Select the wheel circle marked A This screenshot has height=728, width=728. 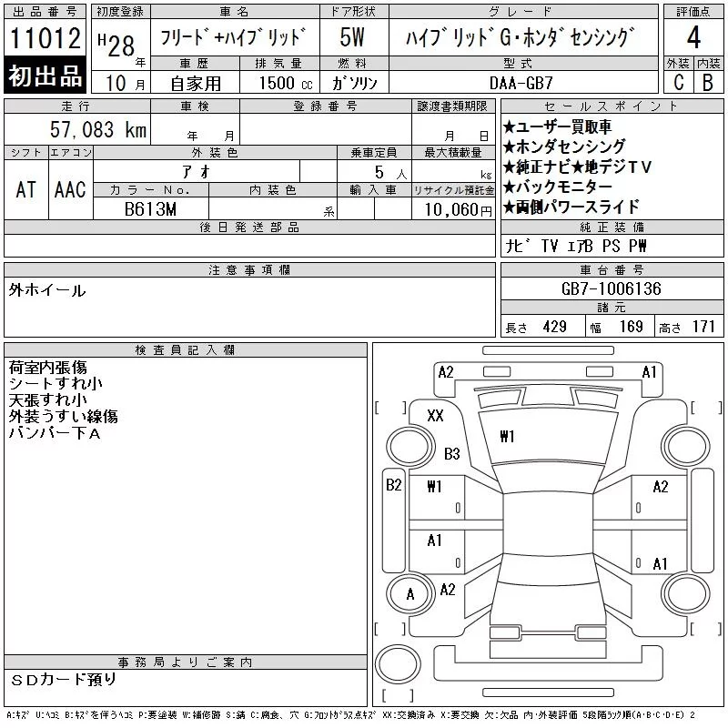410,594
